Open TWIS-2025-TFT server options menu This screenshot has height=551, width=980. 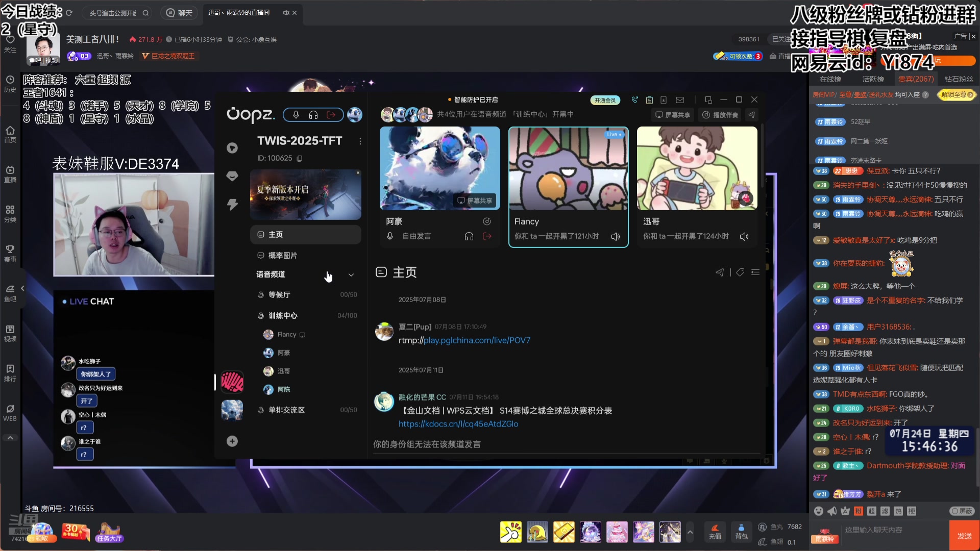click(360, 141)
